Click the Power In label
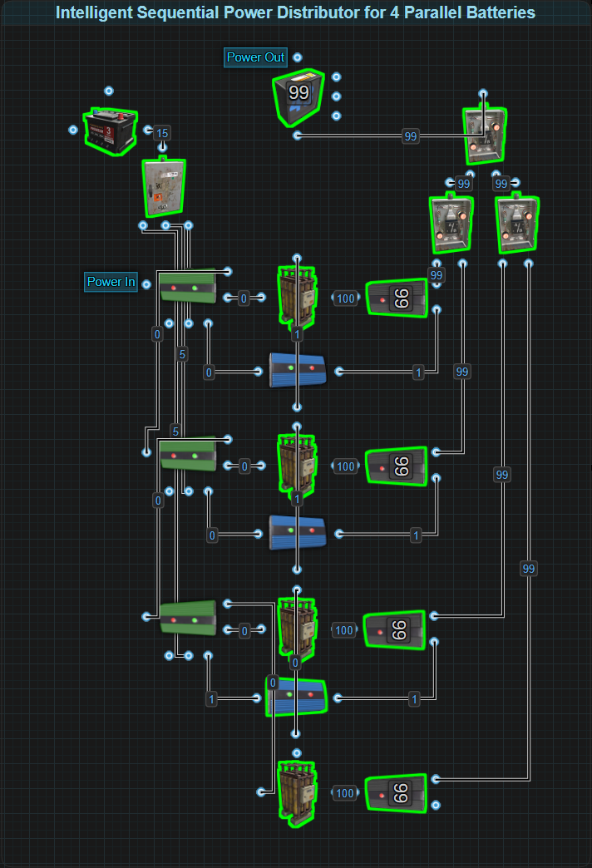 (111, 282)
